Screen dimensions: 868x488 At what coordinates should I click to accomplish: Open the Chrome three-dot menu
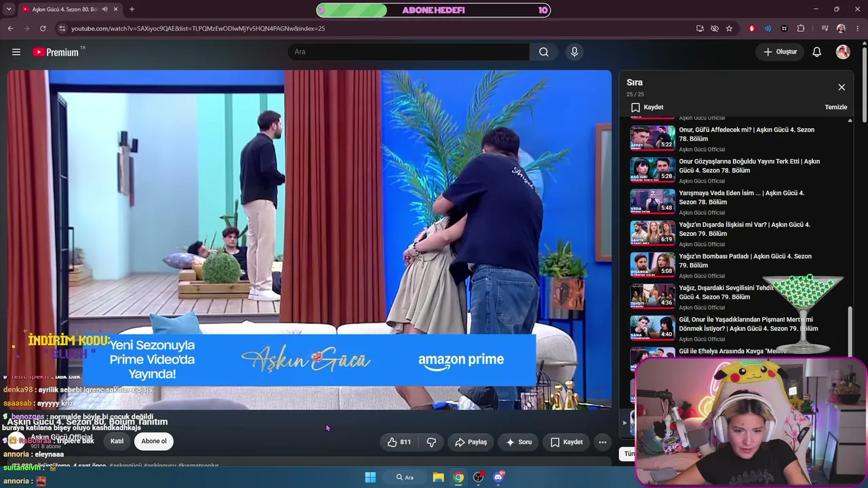(x=858, y=28)
